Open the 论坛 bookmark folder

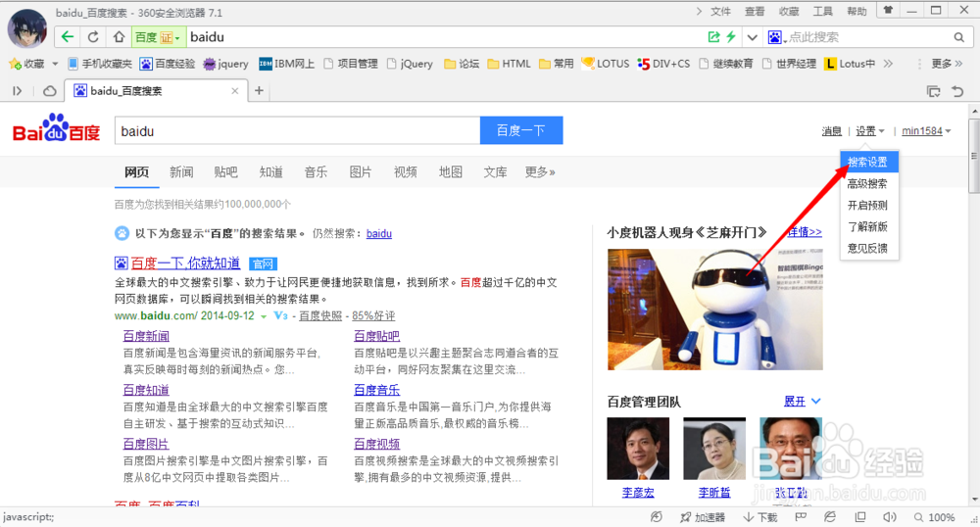(x=462, y=64)
